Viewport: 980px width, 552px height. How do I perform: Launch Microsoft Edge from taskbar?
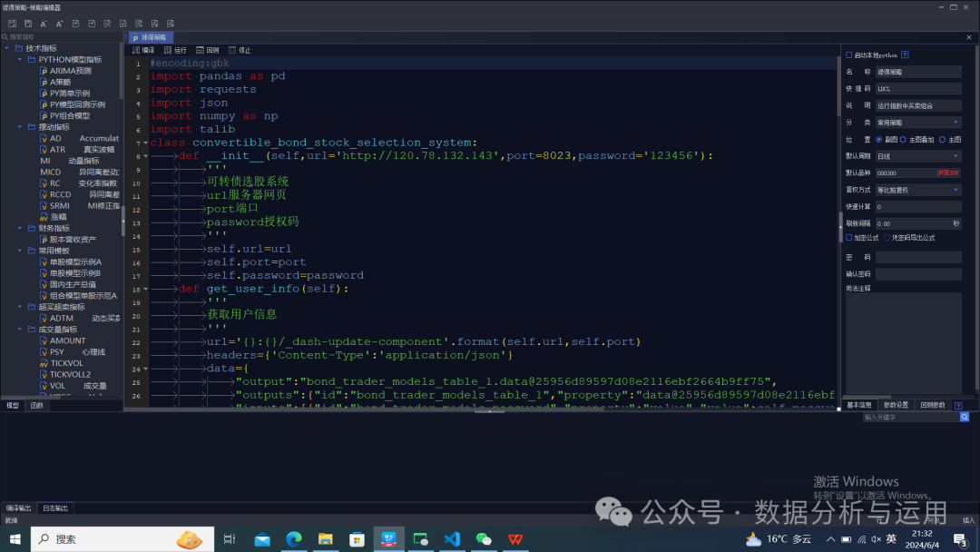click(294, 539)
